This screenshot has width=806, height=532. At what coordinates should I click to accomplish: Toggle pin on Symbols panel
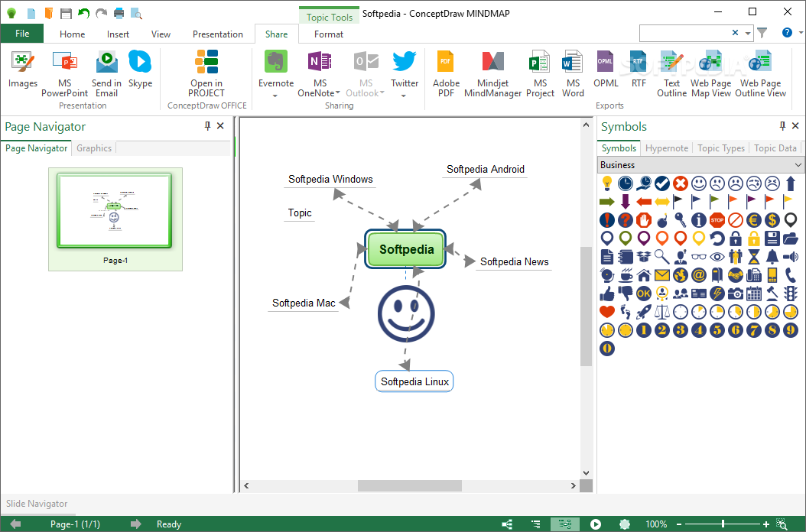[x=782, y=126]
